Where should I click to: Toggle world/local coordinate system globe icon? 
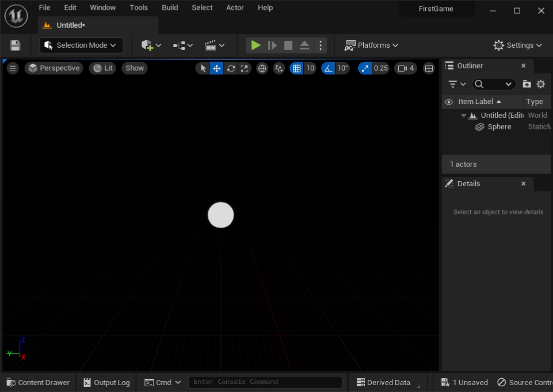click(x=262, y=68)
